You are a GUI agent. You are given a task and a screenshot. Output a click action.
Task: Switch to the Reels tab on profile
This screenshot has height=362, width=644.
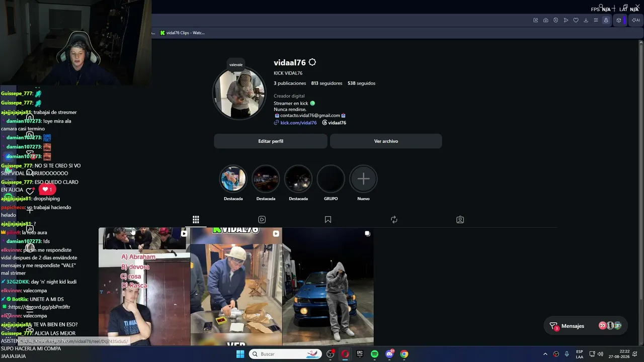(x=262, y=220)
